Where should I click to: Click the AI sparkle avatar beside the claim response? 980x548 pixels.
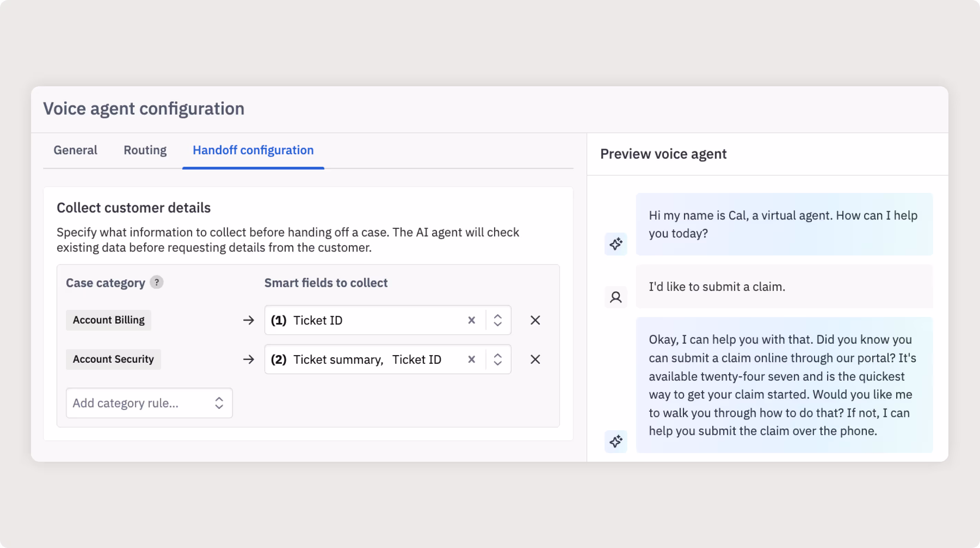(x=616, y=441)
